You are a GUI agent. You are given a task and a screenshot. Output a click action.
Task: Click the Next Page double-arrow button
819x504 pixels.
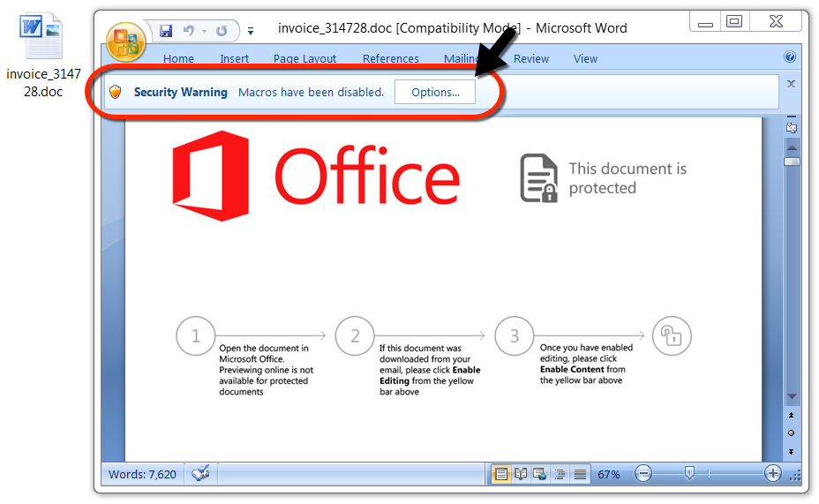pos(792,451)
